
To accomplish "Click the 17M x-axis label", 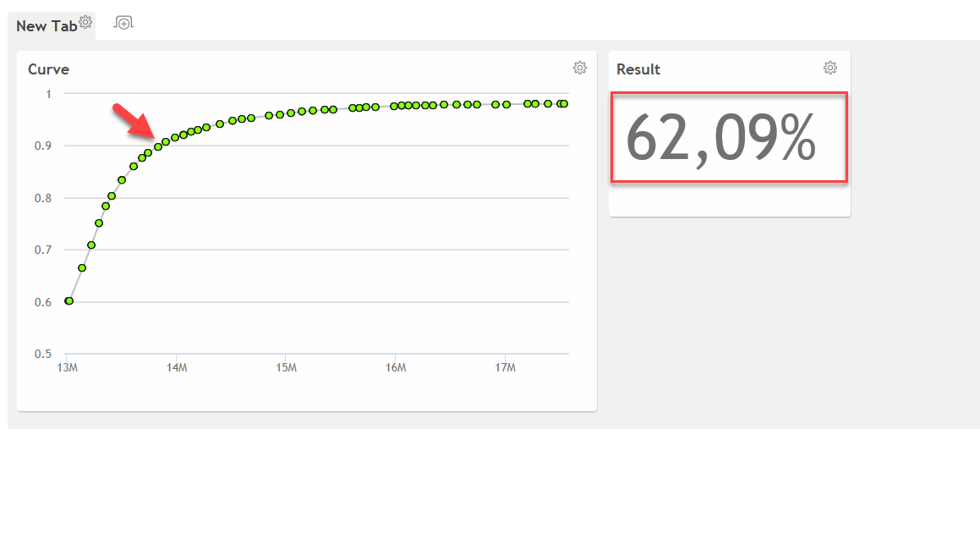I will pos(505,368).
